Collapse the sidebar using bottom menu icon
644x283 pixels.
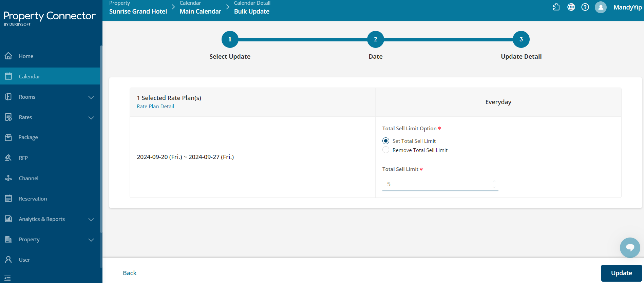tap(7, 278)
